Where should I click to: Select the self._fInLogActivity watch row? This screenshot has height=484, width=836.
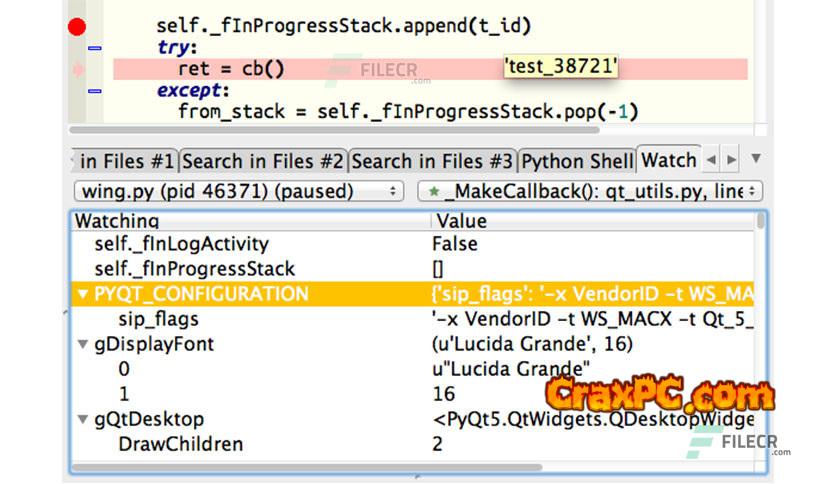tap(250, 244)
